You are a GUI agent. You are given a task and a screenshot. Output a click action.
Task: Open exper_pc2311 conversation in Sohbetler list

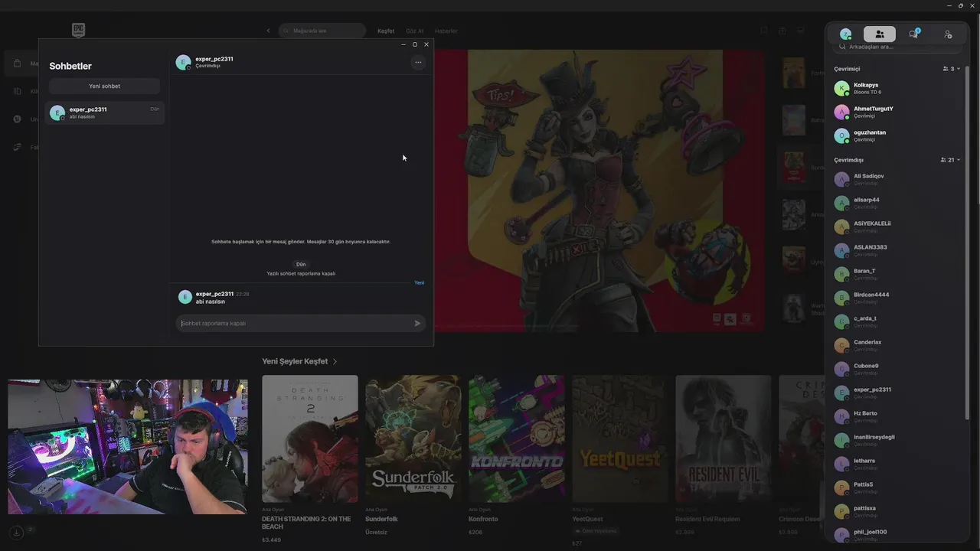105,112
